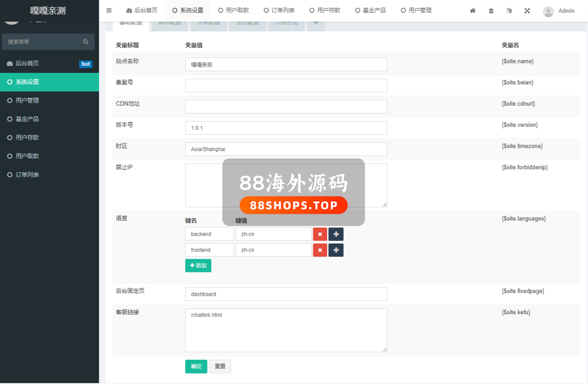This screenshot has height=384, width=588.
Task: Delete the backend language row
Action: (x=320, y=234)
